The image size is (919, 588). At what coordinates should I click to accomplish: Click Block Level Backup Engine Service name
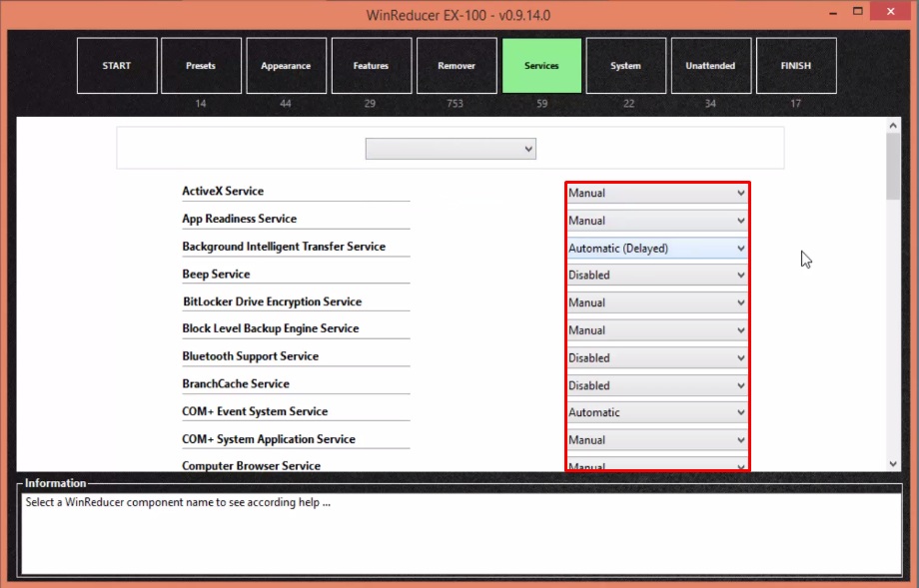[270, 328]
